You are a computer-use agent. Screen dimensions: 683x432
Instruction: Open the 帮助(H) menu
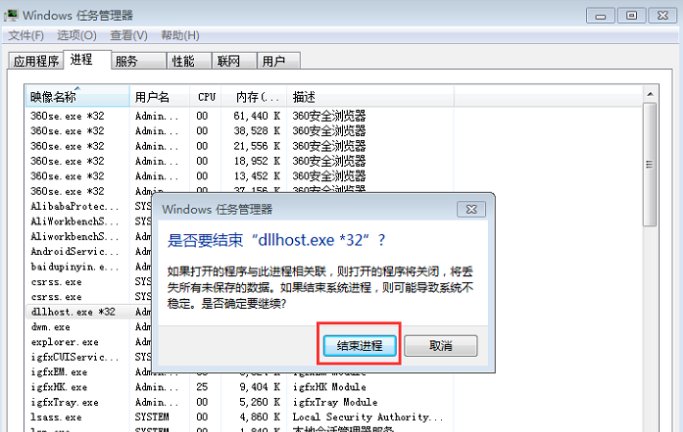180,35
